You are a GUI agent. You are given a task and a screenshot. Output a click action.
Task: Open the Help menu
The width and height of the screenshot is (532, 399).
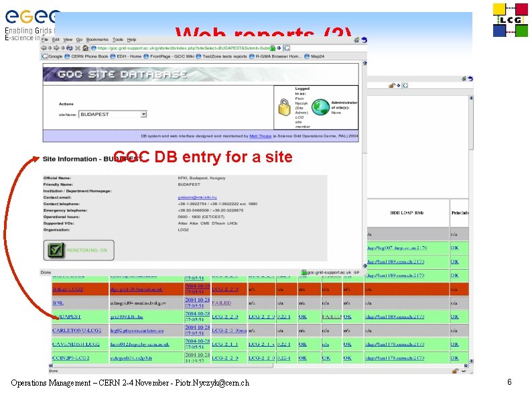coord(131,40)
